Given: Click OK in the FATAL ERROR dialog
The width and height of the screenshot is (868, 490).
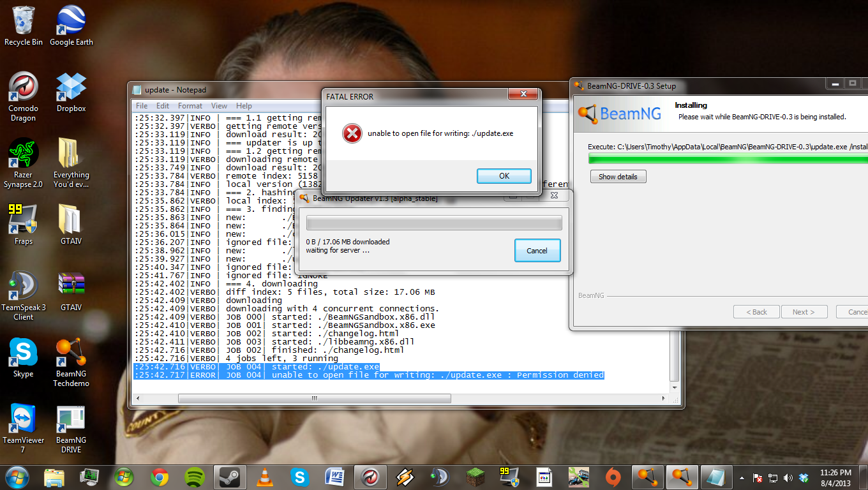Looking at the screenshot, I should (x=504, y=176).
